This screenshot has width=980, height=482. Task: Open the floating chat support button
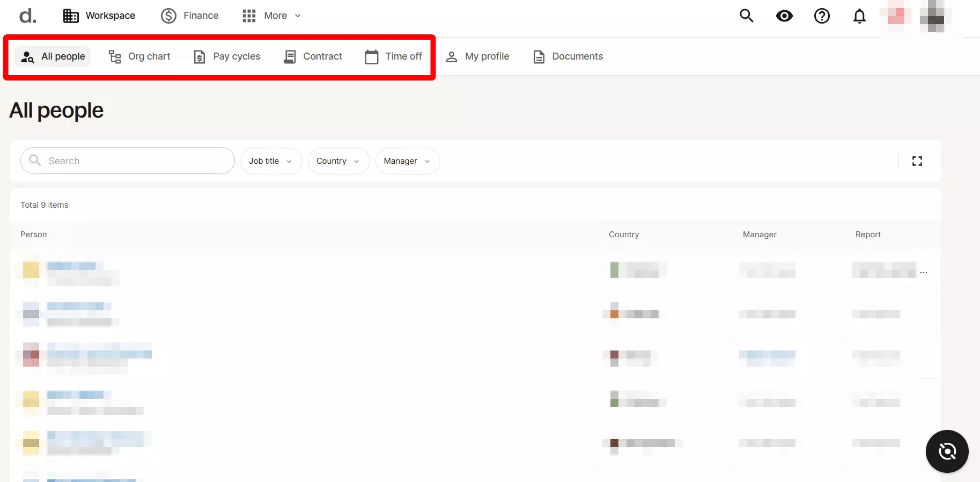(x=947, y=451)
